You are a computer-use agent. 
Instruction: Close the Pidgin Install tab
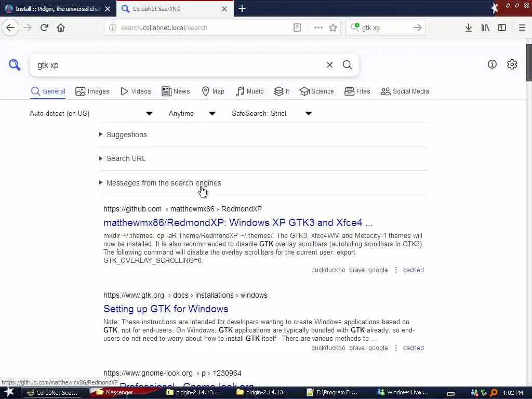pyautogui.click(x=108, y=9)
